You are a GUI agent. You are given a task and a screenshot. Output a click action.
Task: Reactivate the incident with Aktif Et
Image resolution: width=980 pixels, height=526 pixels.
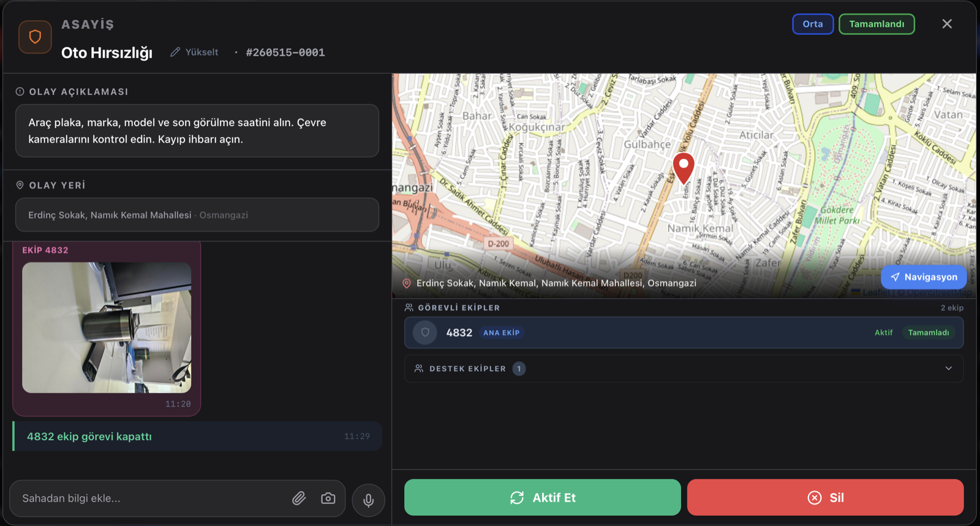click(543, 497)
